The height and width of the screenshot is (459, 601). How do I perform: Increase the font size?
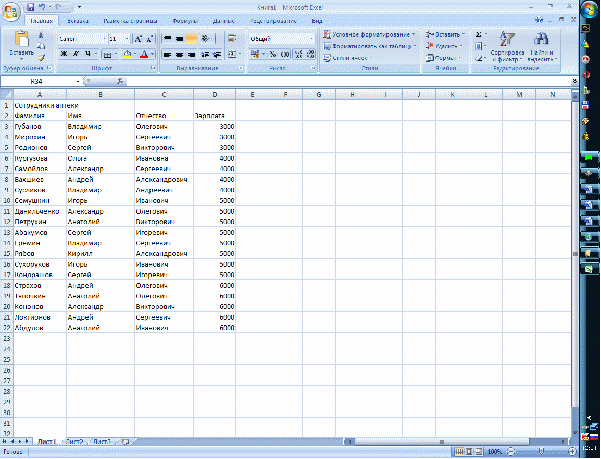[138, 39]
